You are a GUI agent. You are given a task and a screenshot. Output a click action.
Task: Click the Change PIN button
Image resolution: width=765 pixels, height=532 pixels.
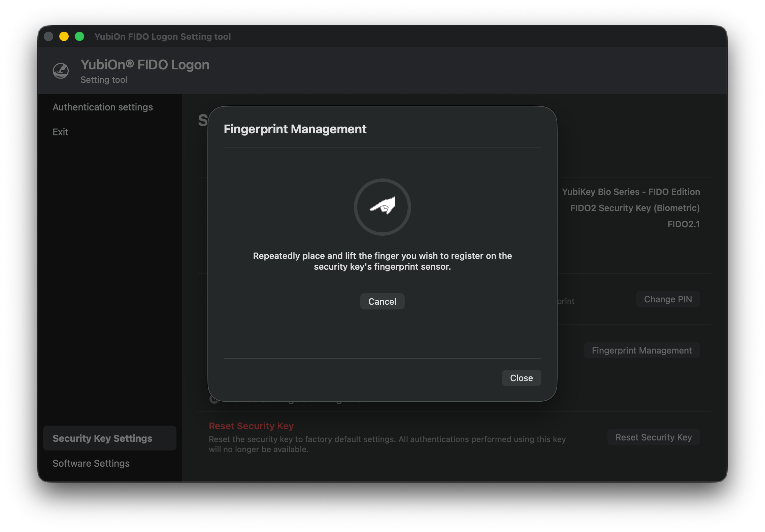coord(668,299)
